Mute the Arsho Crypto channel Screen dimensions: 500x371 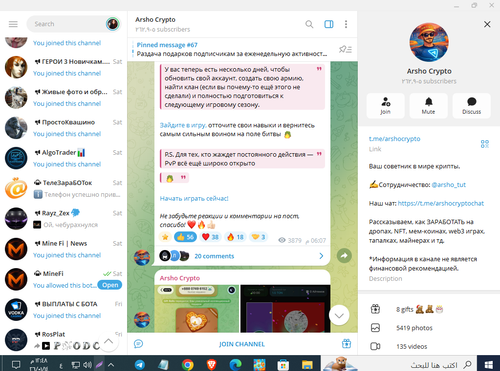[428, 106]
